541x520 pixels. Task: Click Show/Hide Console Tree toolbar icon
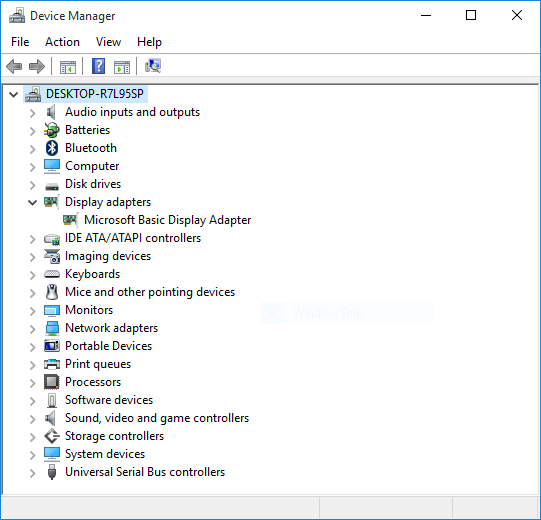68,67
